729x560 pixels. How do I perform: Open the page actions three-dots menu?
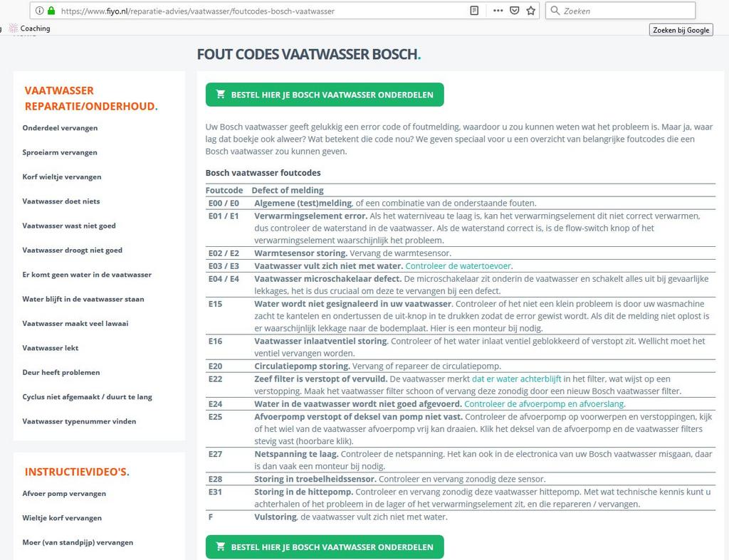pos(498,11)
